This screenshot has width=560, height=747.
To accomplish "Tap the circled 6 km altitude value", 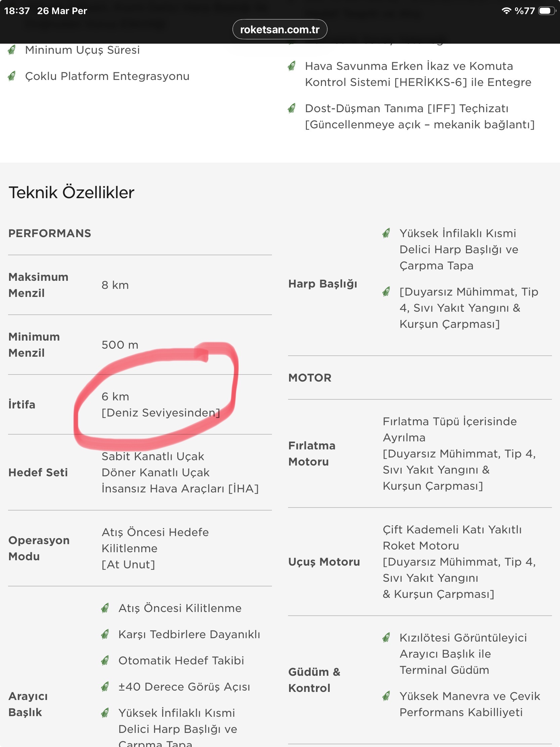I will [x=115, y=396].
